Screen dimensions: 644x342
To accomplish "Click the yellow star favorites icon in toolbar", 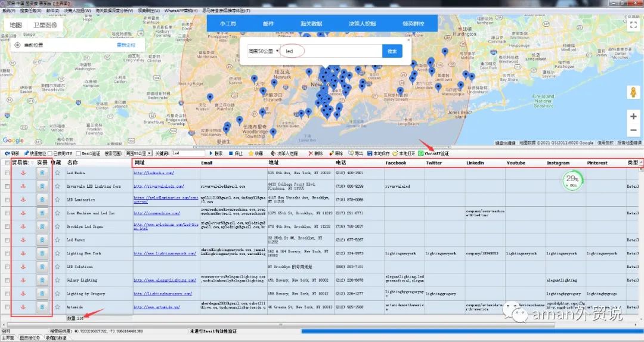I will (250, 153).
